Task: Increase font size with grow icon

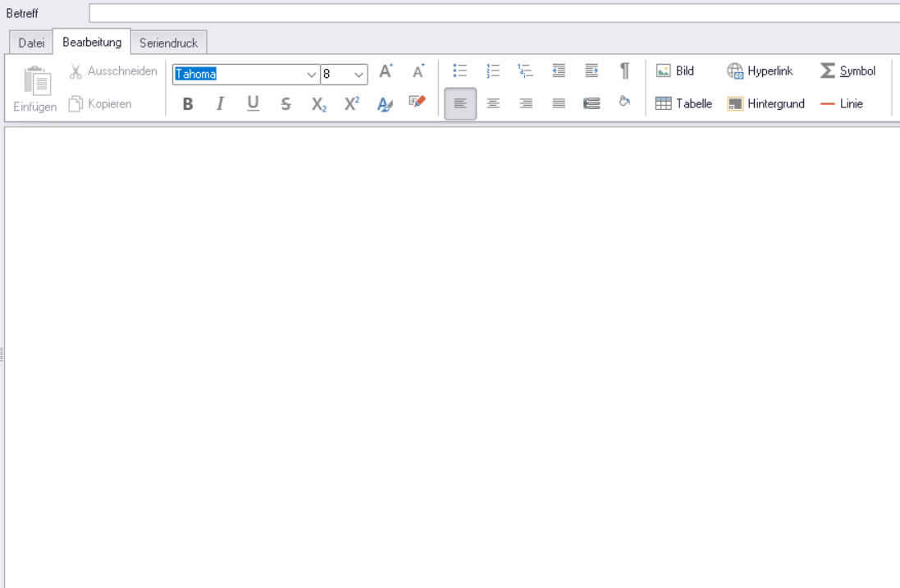Action: click(385, 71)
